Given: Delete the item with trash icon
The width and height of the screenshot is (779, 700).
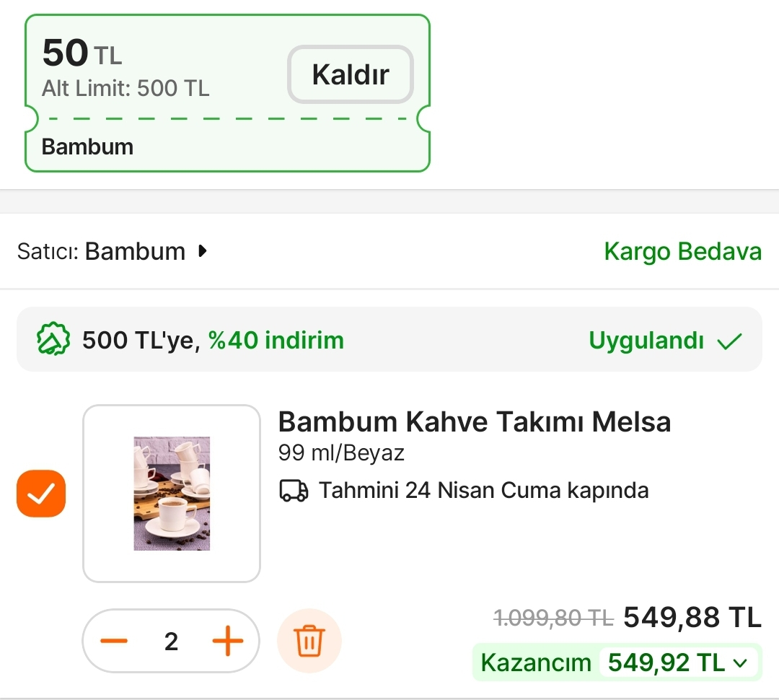Looking at the screenshot, I should [309, 641].
